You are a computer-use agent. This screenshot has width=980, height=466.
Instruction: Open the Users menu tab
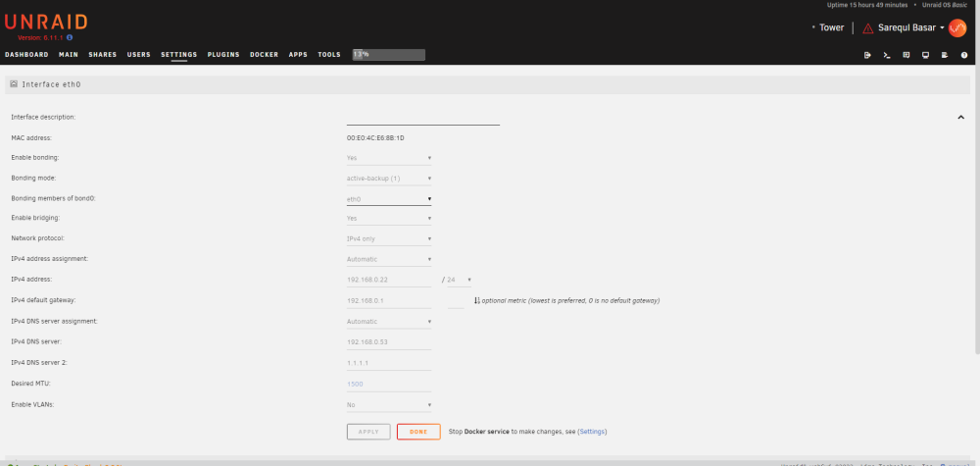(139, 55)
